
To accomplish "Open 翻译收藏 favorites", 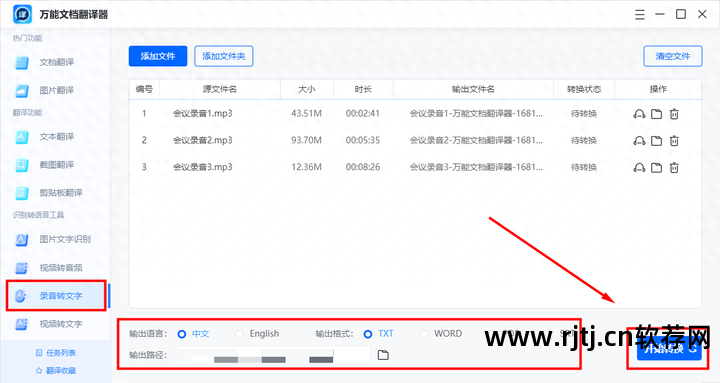I will 56,370.
